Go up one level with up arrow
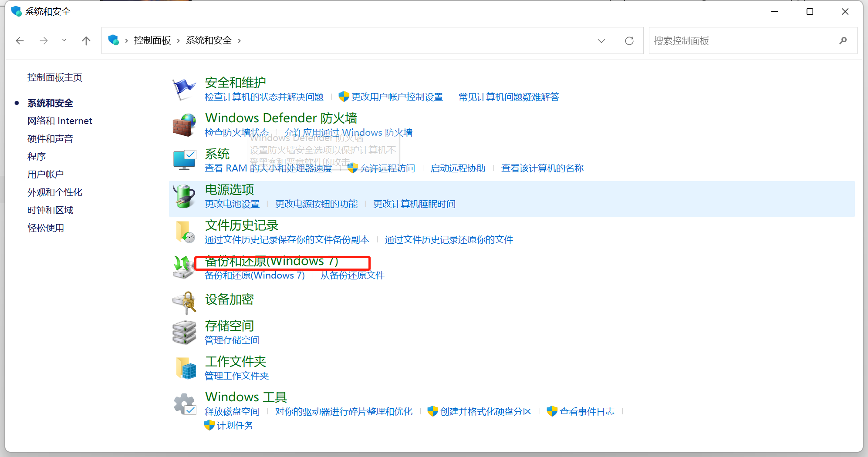The width and height of the screenshot is (868, 457). coord(86,40)
